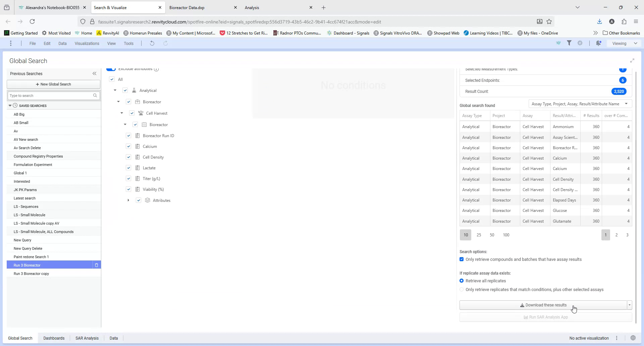Click Download these results
644x346 pixels.
point(543,305)
